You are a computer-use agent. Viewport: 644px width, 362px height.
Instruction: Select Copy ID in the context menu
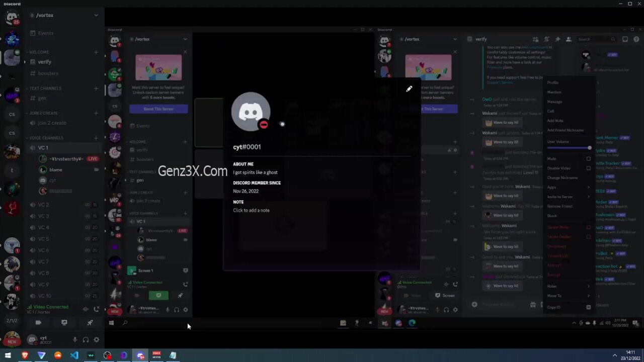click(x=569, y=307)
